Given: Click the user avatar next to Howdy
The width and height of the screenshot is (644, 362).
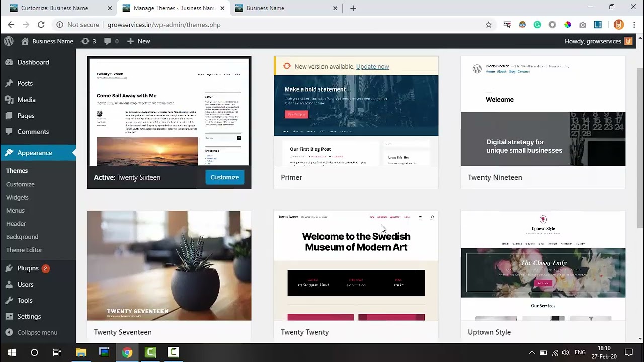Looking at the screenshot, I should [628, 41].
